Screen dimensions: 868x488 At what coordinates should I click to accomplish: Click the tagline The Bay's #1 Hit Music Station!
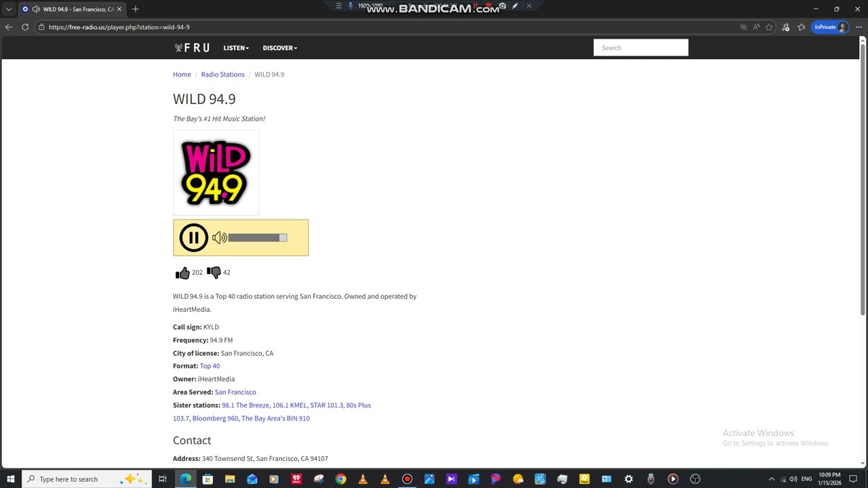coord(219,119)
